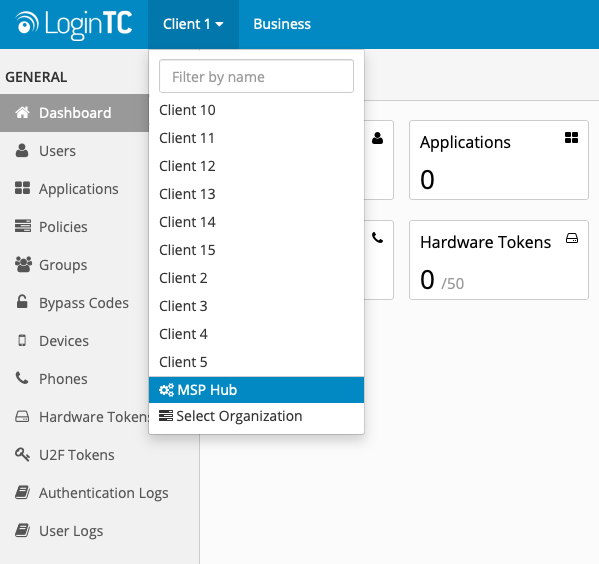Click the Applications card grid icon
Image resolution: width=599 pixels, height=564 pixels.
(571, 138)
